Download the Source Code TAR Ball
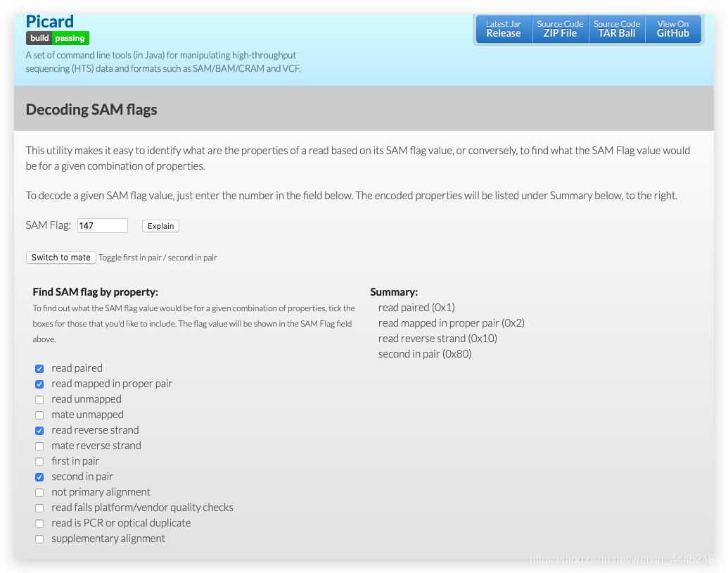This screenshot has width=728, height=573. click(x=617, y=29)
